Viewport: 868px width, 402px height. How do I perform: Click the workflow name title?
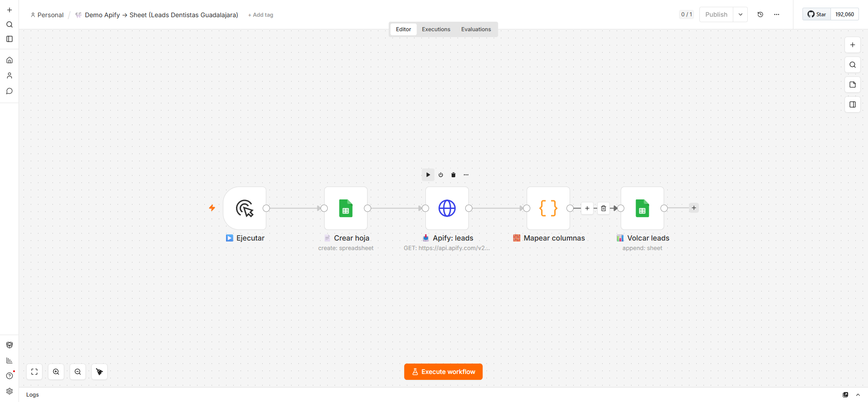click(x=161, y=15)
